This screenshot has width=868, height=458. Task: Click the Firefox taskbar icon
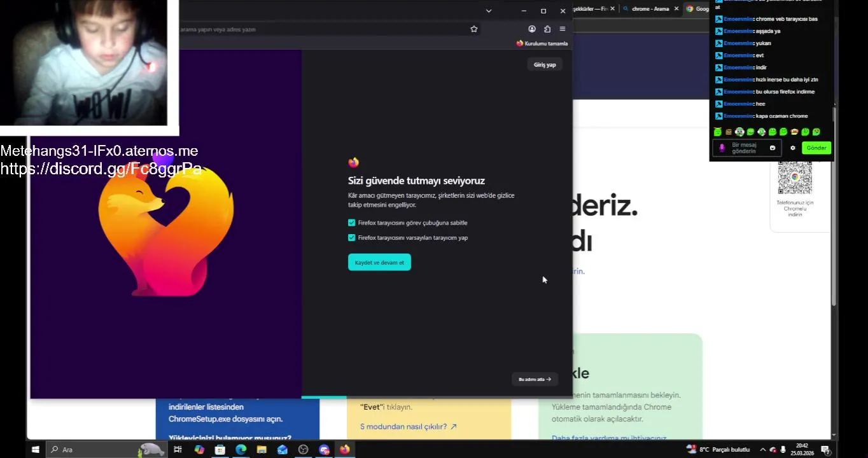pyautogui.click(x=345, y=450)
